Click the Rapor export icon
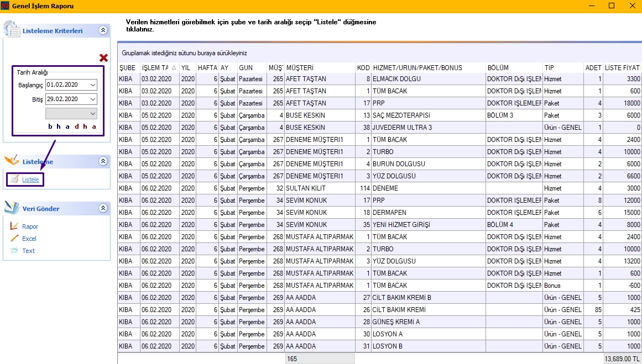642x364 pixels. [x=14, y=226]
